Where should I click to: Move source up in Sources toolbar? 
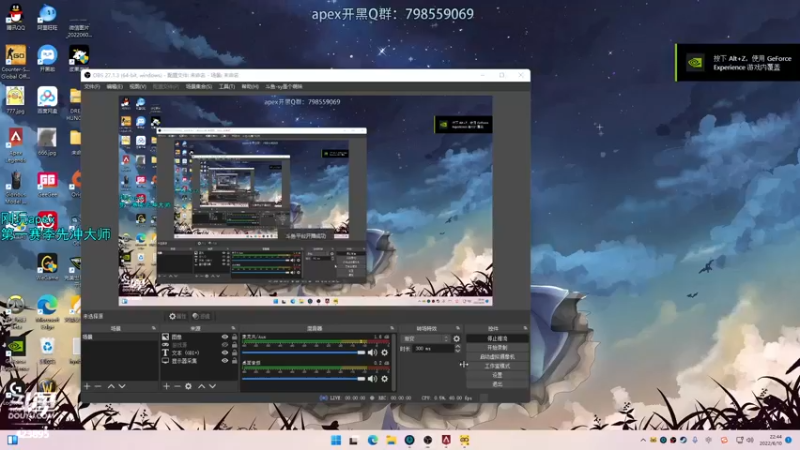click(x=202, y=386)
